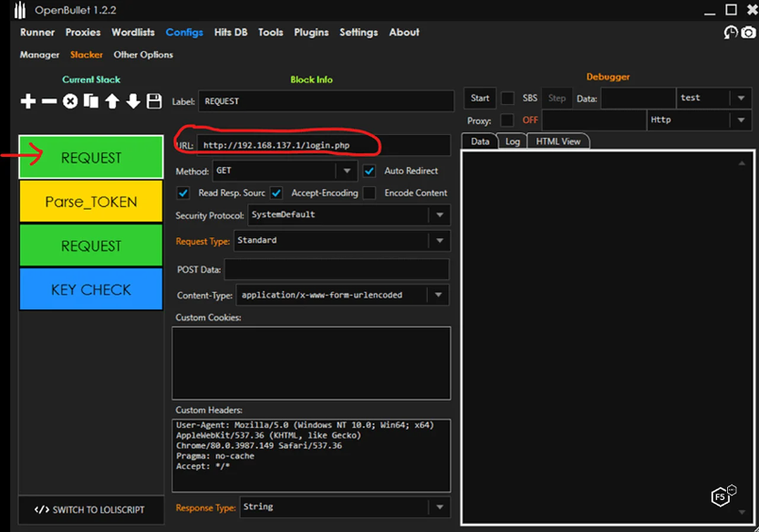The height and width of the screenshot is (532, 759).
Task: Select the blue KEY CHECK block
Action: 90,289
